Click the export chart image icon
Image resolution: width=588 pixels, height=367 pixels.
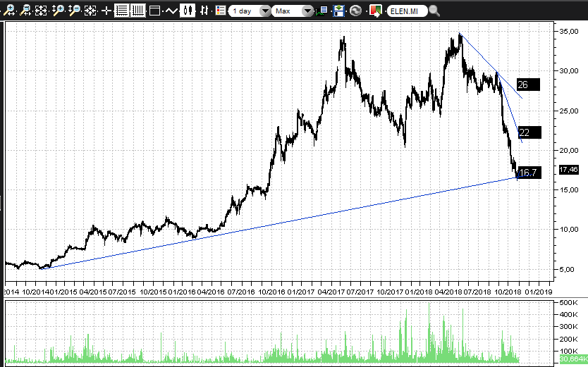coord(375,11)
